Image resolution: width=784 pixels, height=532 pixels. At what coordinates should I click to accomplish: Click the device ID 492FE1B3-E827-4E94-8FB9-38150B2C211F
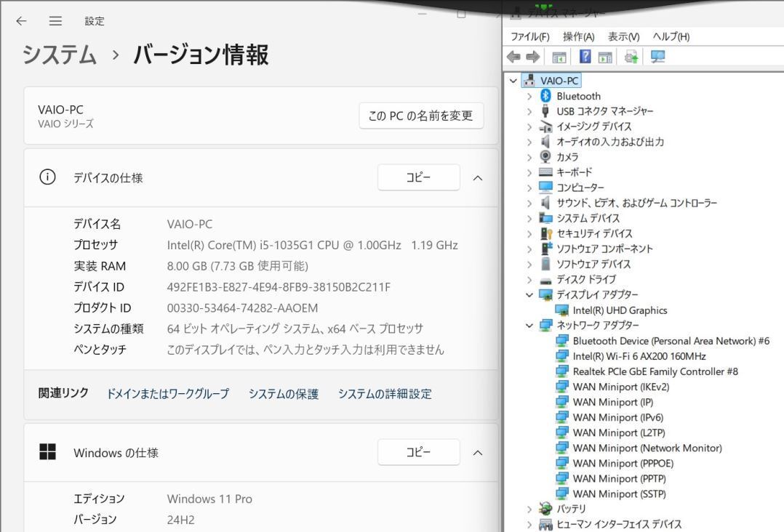(279, 287)
